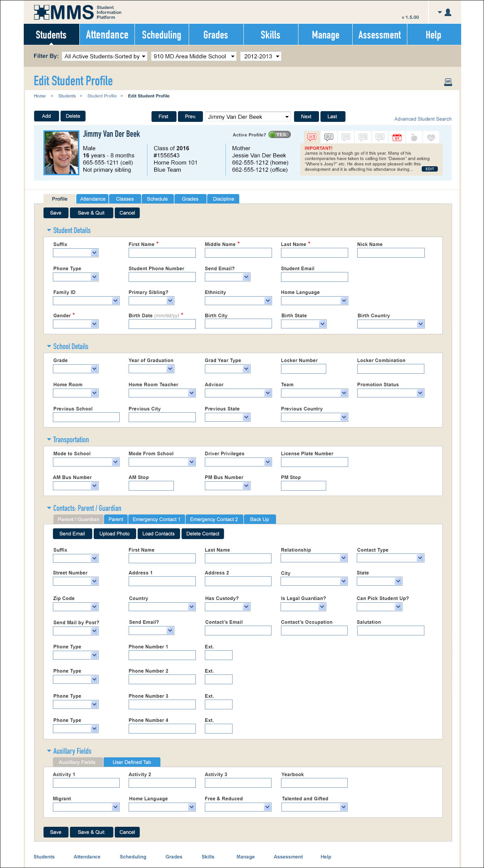Click the top Save & Quit button
Image resolution: width=484 pixels, height=868 pixels.
[x=91, y=213]
